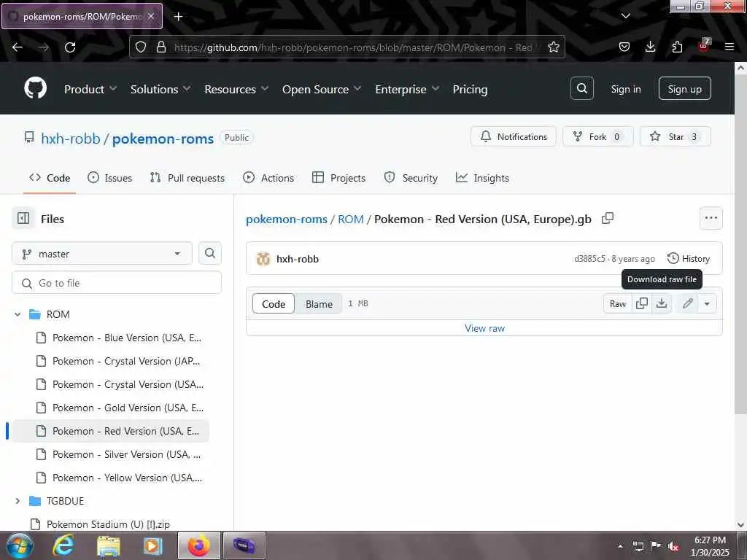Viewport: 747px width, 560px height.
Task: Open a new browser tab
Action: tap(178, 17)
